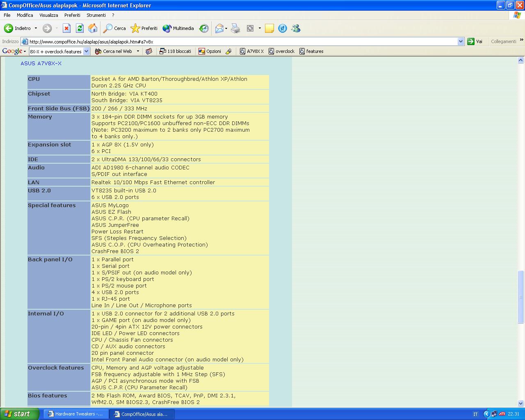
Task: Select CompOffice/Asus taskbar window button
Action: (142, 414)
